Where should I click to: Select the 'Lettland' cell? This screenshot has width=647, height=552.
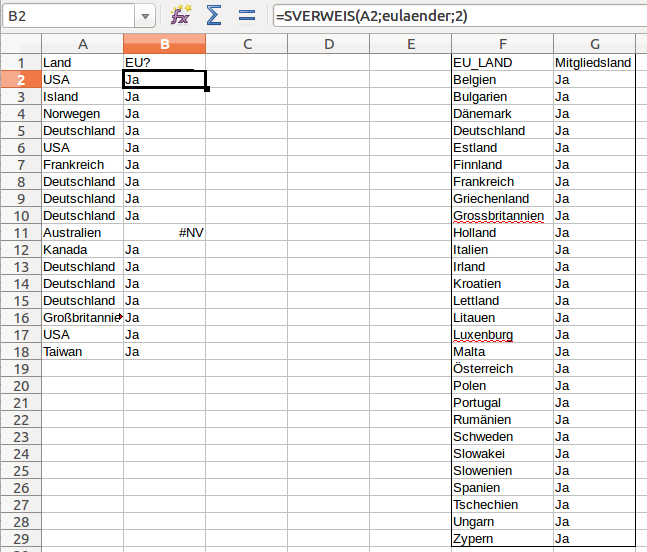[503, 301]
